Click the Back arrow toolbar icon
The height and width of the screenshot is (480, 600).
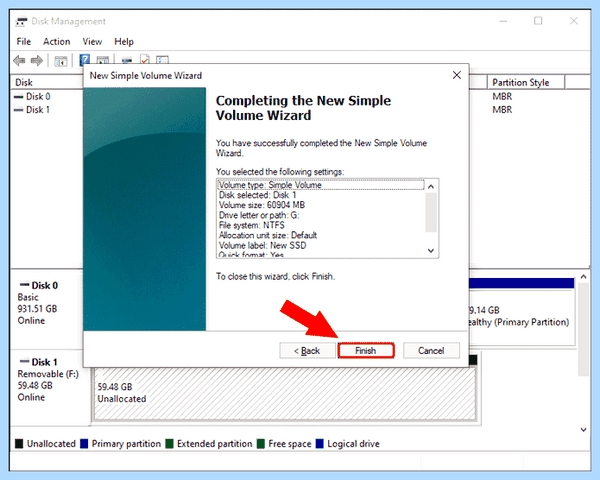pyautogui.click(x=19, y=60)
